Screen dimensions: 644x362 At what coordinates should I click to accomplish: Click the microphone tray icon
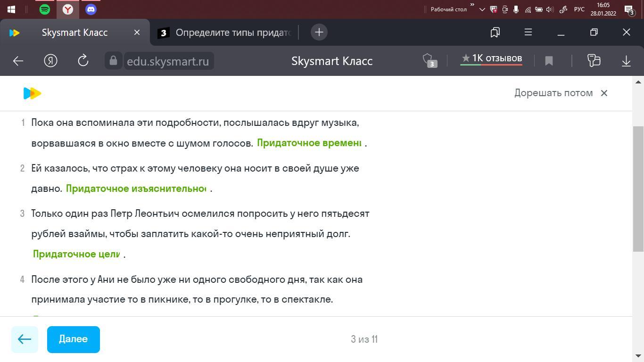tap(516, 9)
